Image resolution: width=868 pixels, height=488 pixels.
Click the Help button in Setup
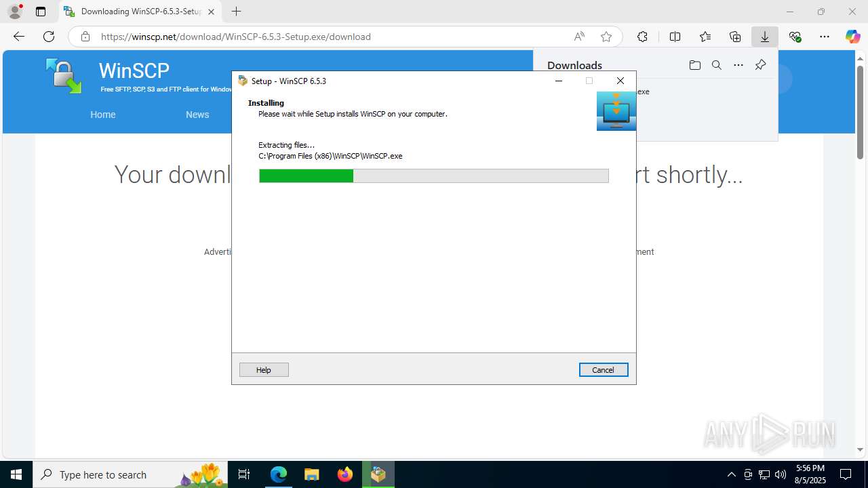coord(264,369)
